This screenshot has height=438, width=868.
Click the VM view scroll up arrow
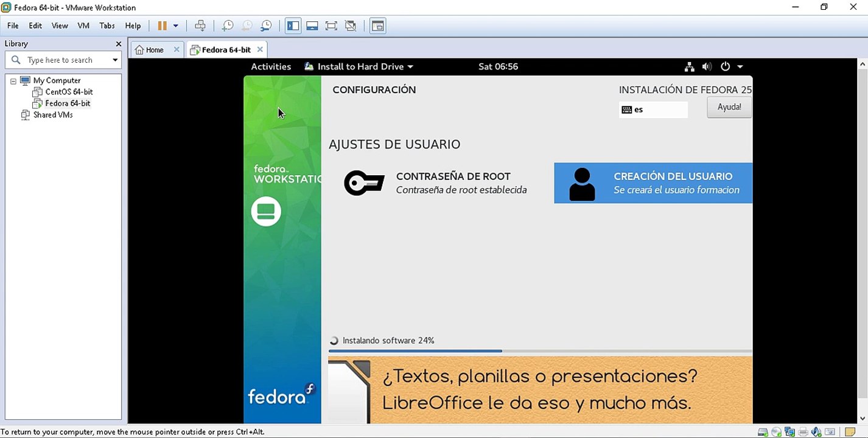[x=863, y=64]
